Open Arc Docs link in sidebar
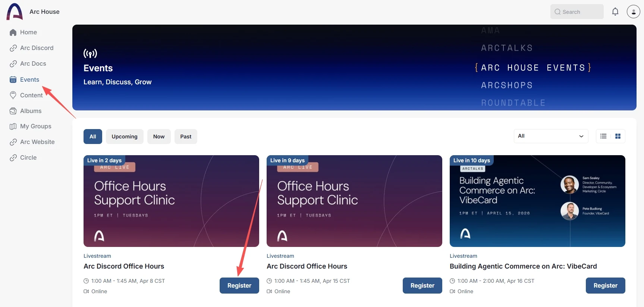 (33, 64)
